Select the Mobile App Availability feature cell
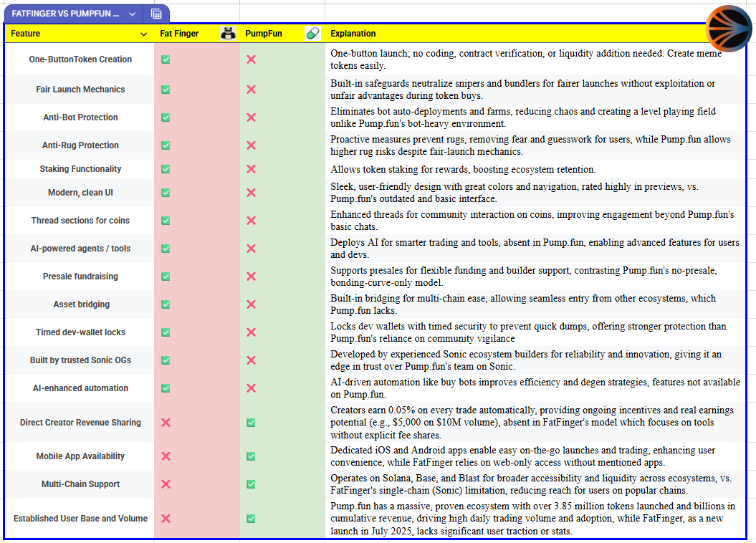The height and width of the screenshot is (543, 756). (x=80, y=456)
